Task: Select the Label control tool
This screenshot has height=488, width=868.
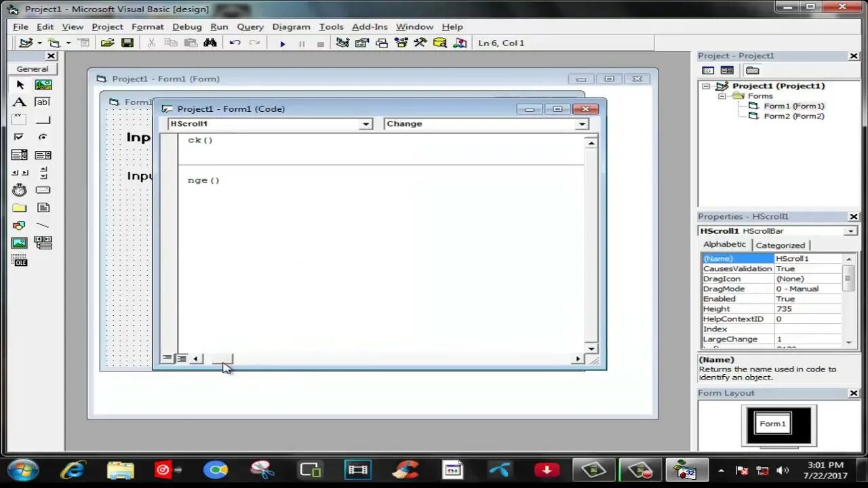Action: pyautogui.click(x=20, y=102)
